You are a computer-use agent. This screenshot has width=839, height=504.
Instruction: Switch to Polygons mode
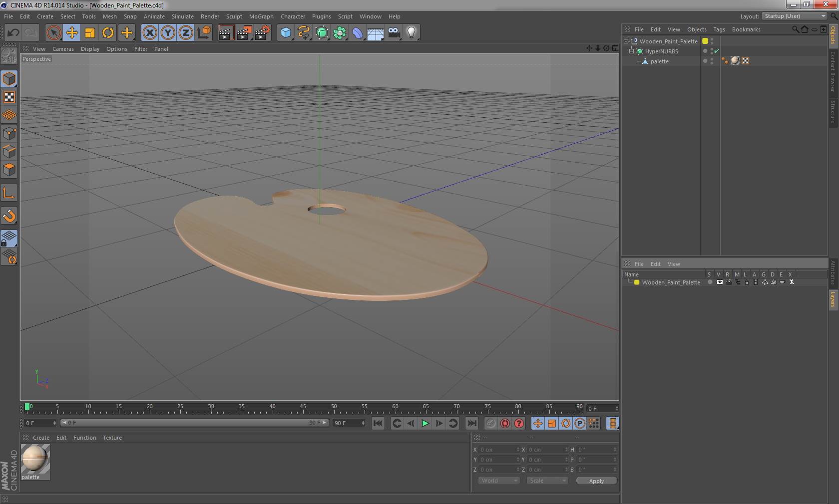tap(9, 169)
